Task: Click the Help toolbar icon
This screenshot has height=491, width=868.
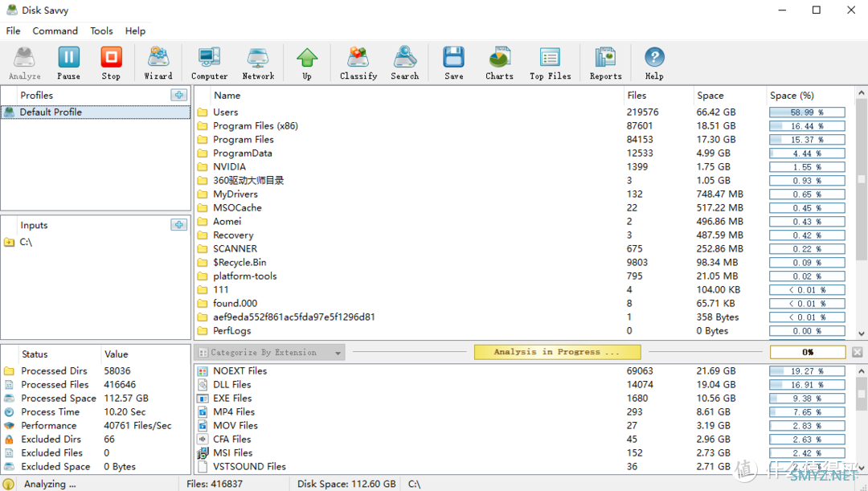Action: pyautogui.click(x=654, y=63)
